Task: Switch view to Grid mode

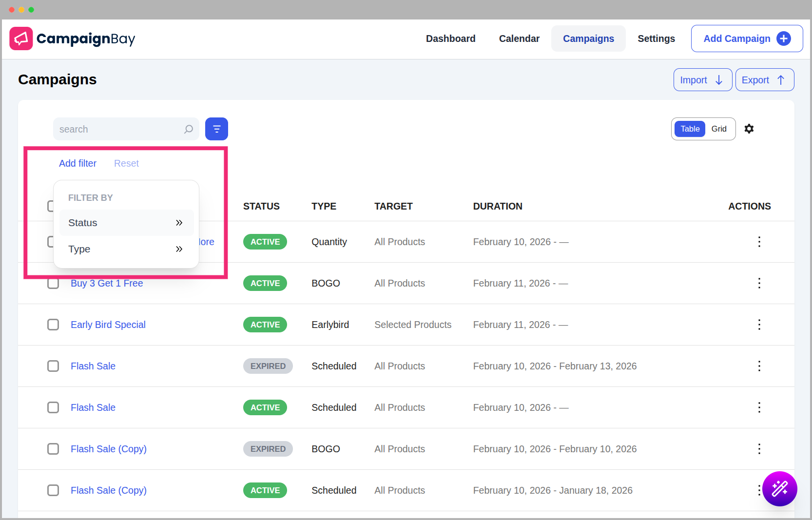Action: 719,129
